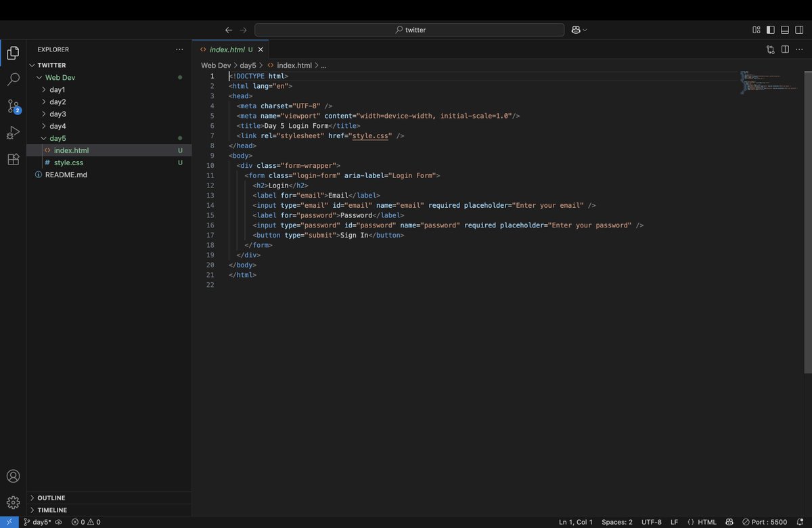The width and height of the screenshot is (812, 528).
Task: Open the remote window button in status bar
Action: [9, 522]
